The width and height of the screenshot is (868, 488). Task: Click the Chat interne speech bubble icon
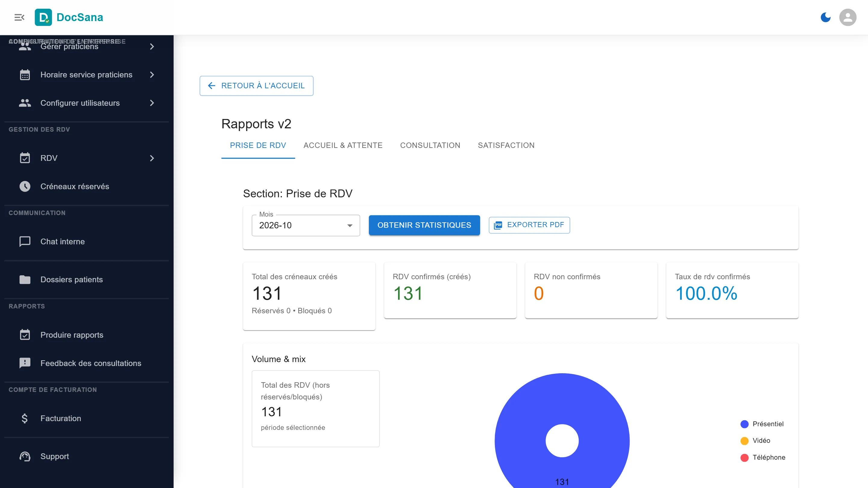25,242
